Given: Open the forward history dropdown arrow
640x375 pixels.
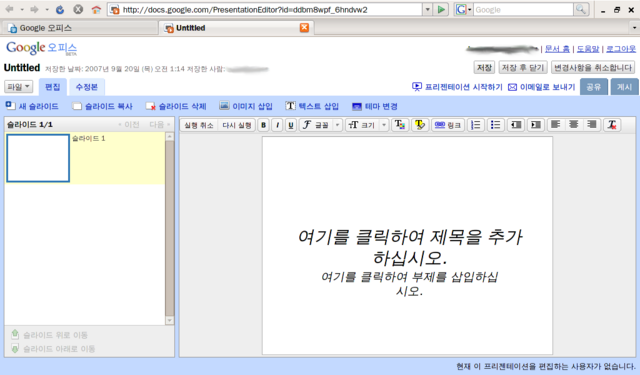Looking at the screenshot, I should coord(47,9).
